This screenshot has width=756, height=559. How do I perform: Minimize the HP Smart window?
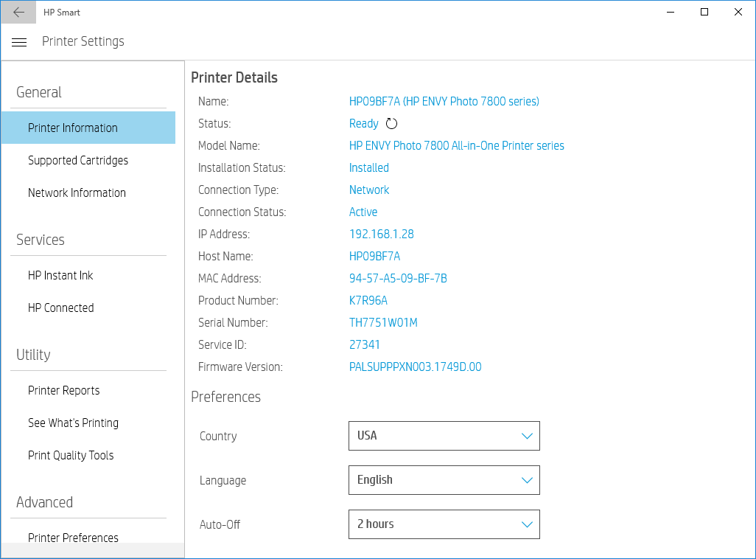(x=671, y=12)
